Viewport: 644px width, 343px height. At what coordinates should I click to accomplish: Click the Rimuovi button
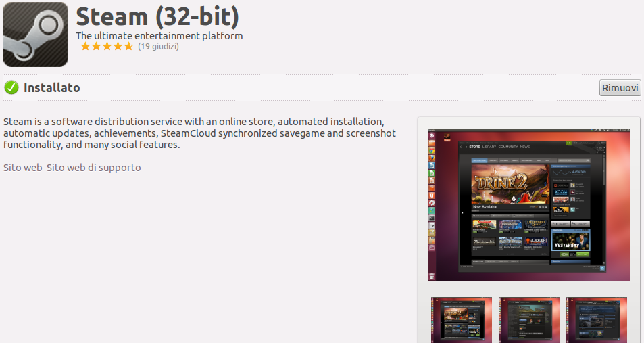point(620,87)
